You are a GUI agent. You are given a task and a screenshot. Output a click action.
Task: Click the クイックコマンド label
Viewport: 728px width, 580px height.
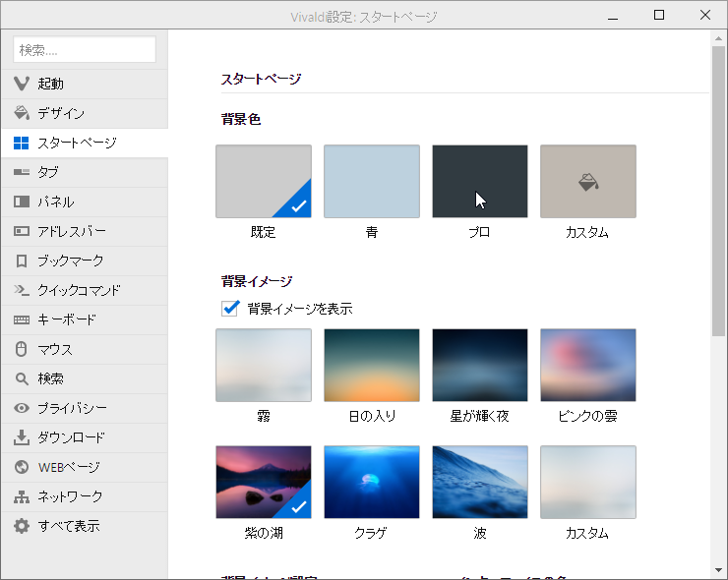79,290
